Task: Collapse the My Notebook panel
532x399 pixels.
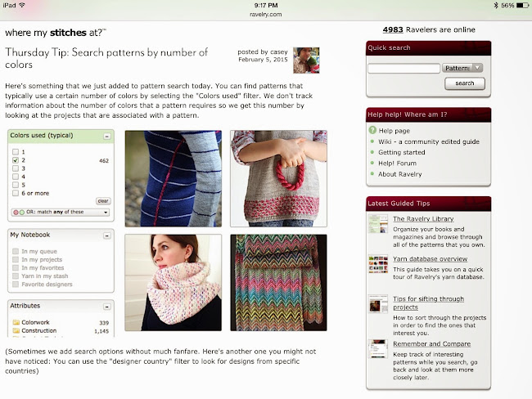Action: tap(107, 235)
